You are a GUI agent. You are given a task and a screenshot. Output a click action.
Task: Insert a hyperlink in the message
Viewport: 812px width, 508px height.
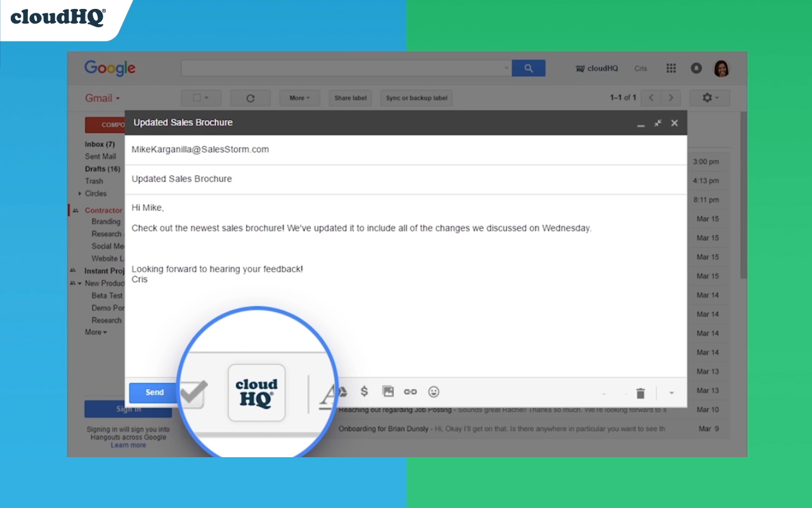pyautogui.click(x=410, y=392)
